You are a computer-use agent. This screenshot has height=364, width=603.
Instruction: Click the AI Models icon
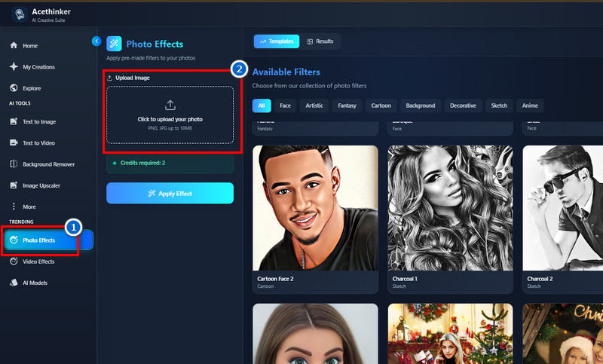coord(14,283)
